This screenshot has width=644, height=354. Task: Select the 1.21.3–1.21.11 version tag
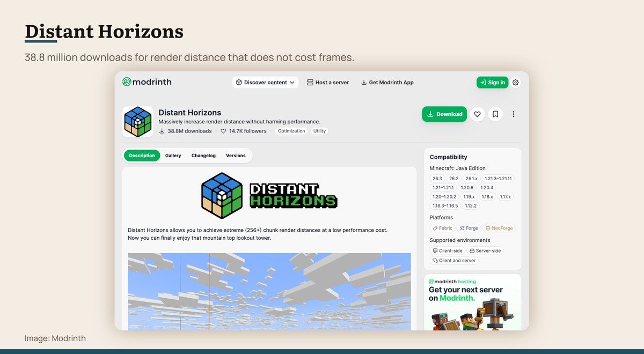click(498, 179)
